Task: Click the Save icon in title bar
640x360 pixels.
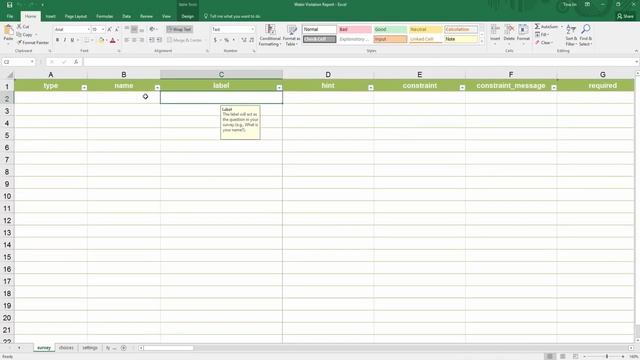Action: 9,4
